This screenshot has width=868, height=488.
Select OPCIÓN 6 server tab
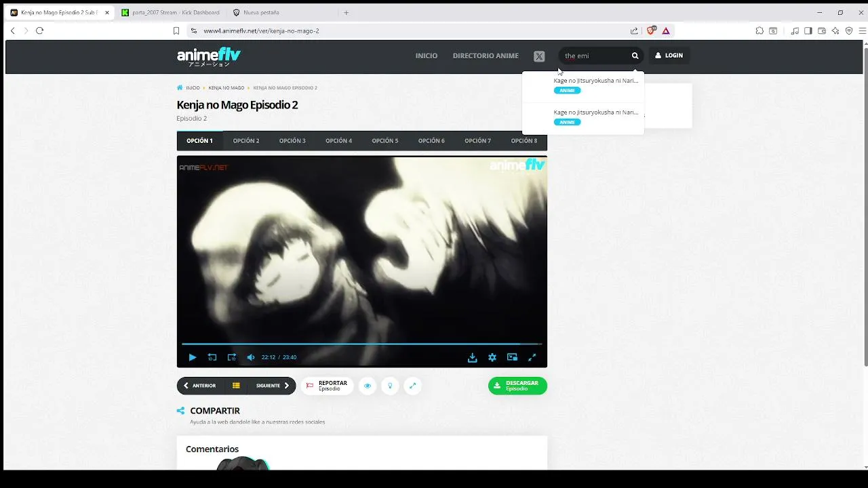click(431, 141)
